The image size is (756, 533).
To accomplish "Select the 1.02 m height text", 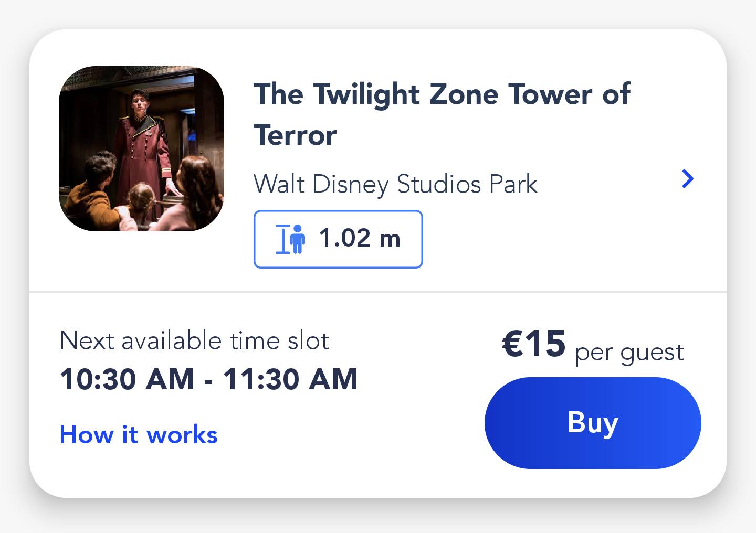I will click(x=360, y=239).
